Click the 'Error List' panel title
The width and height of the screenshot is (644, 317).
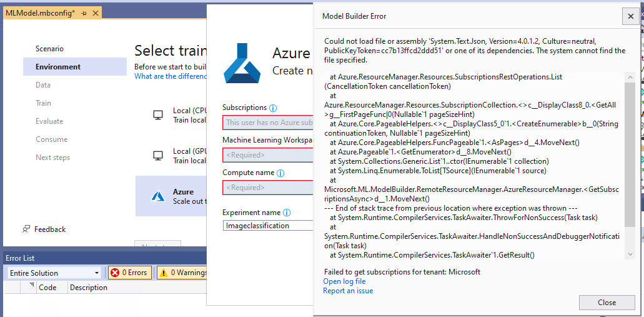(x=20, y=258)
